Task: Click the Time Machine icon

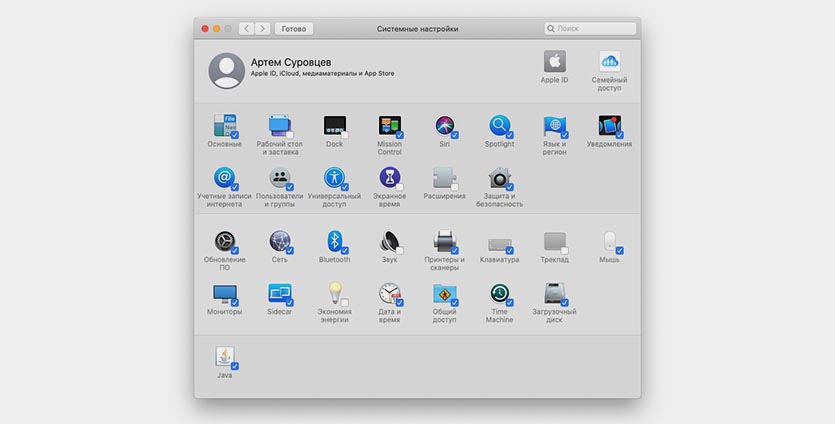Action: (499, 294)
